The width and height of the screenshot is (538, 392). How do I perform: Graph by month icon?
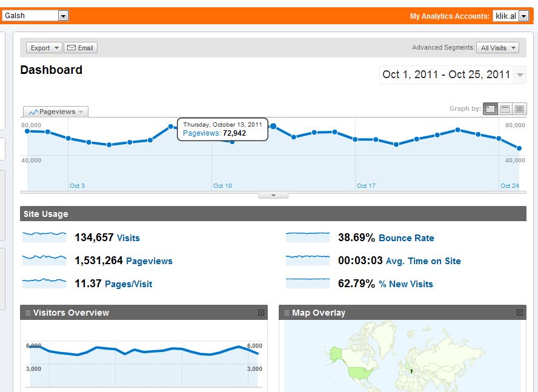519,109
